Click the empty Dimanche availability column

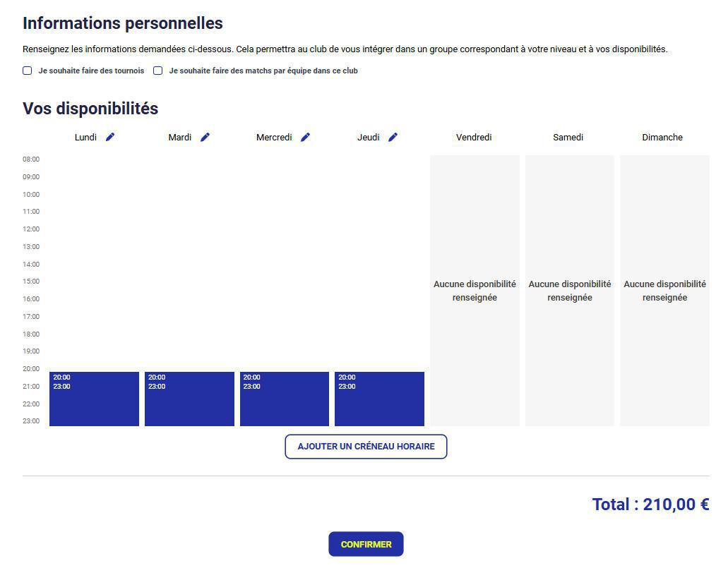pyautogui.click(x=665, y=291)
